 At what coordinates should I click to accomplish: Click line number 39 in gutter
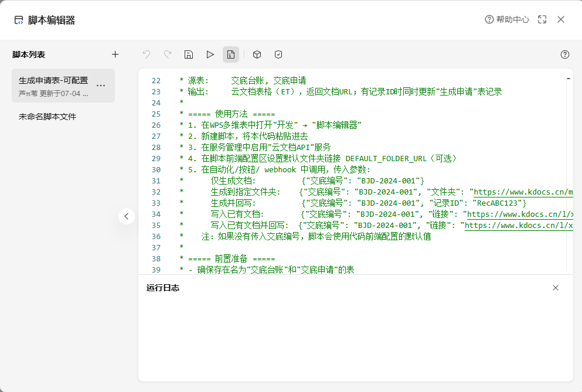coord(156,270)
